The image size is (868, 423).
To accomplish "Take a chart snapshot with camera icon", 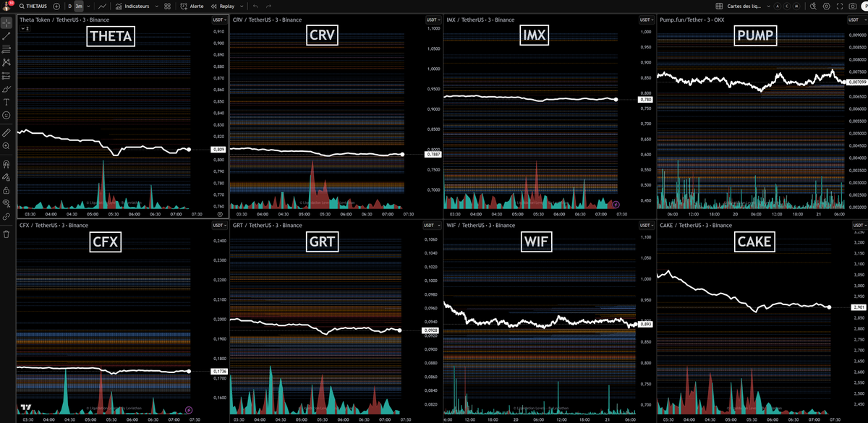I will pyautogui.click(x=854, y=6).
